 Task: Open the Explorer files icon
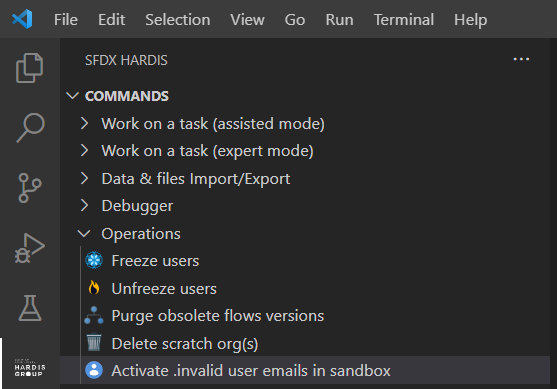[x=29, y=68]
